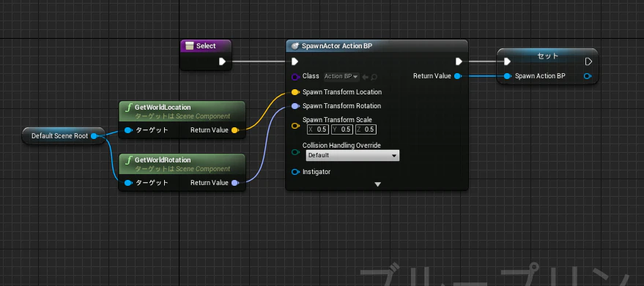
Task: Click the Select node output execution pin
Action: tap(222, 61)
